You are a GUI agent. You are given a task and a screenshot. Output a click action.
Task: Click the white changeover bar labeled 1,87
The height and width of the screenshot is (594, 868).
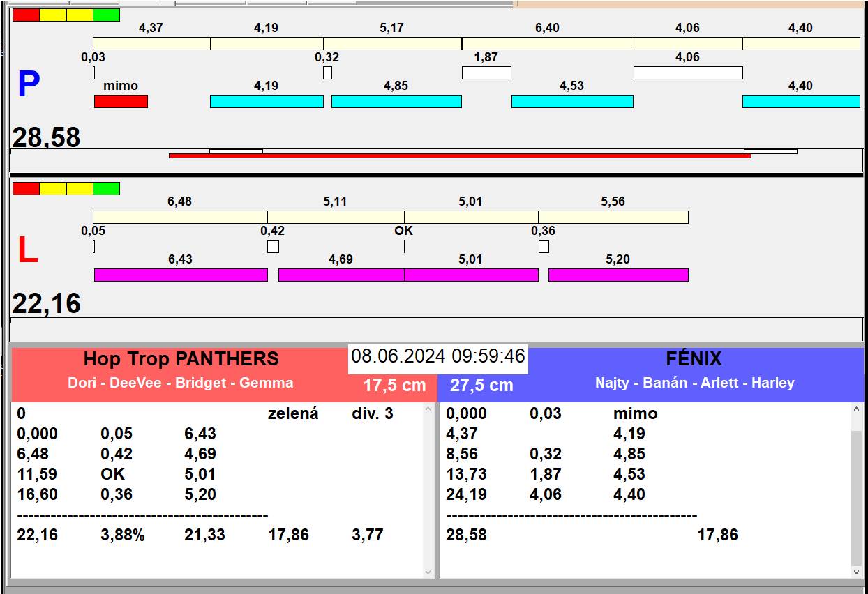[486, 73]
